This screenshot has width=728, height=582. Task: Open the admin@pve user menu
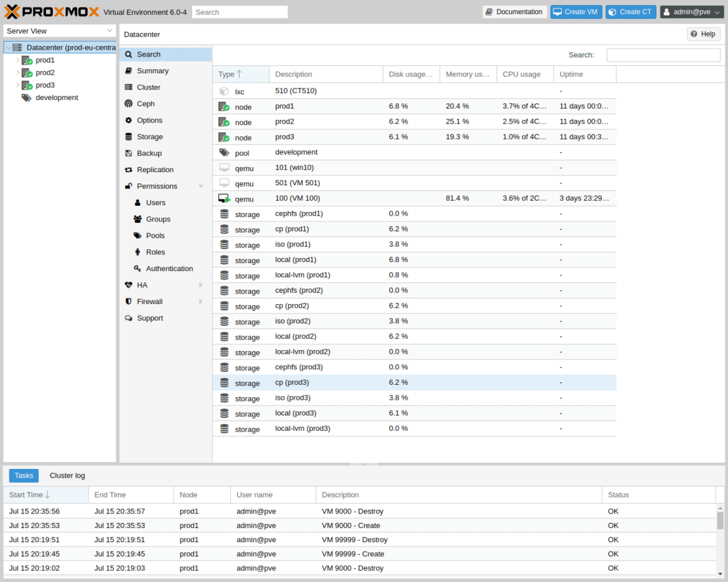[x=692, y=12]
